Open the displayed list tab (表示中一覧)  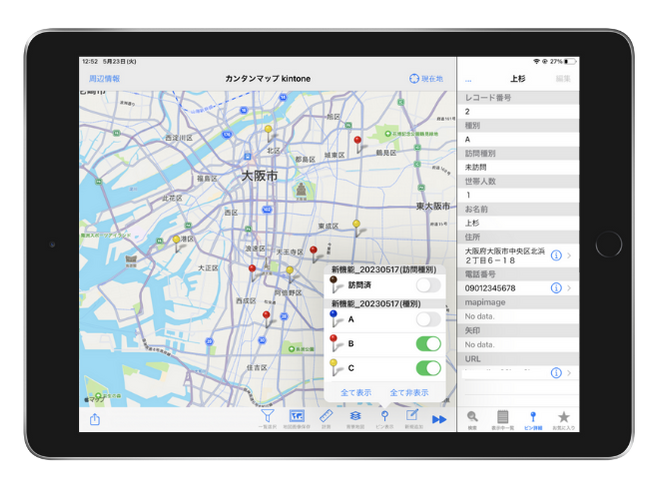[x=503, y=418]
